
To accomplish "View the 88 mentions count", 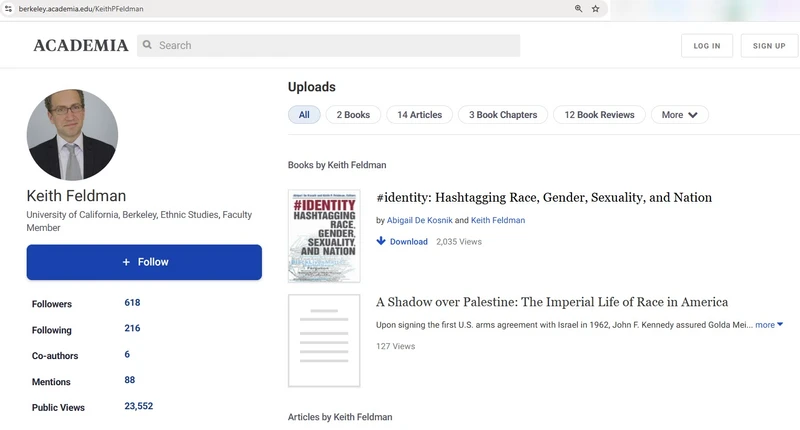I will pyautogui.click(x=130, y=380).
